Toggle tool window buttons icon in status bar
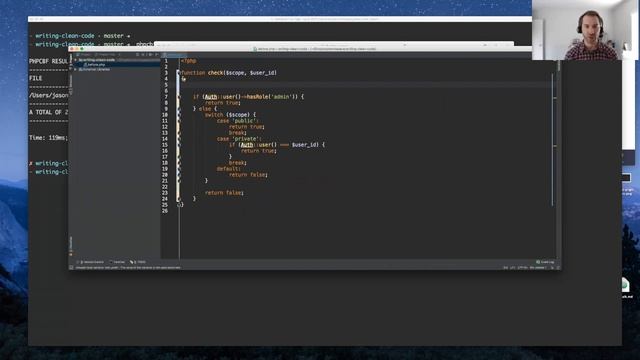 [x=71, y=267]
